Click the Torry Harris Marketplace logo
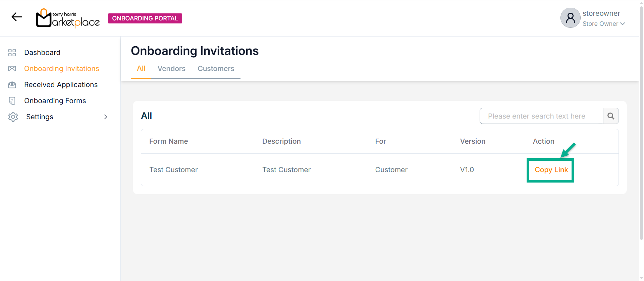This screenshot has width=644, height=281. (x=68, y=18)
